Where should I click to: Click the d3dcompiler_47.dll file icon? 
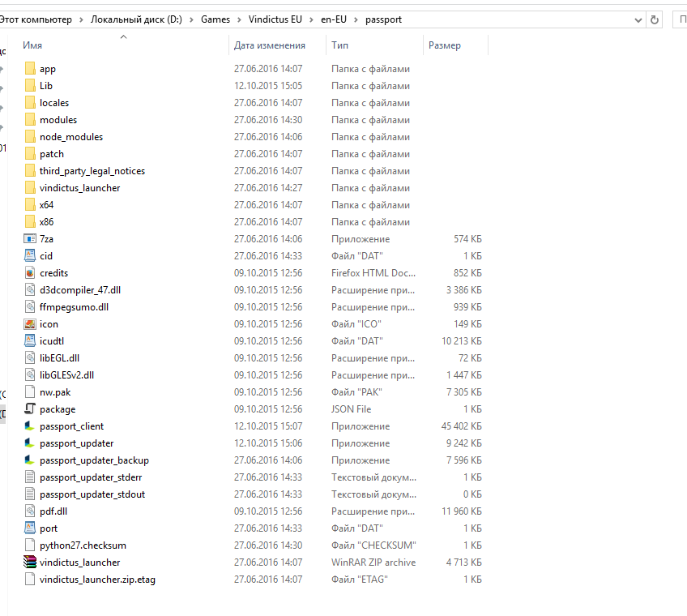pos(30,290)
